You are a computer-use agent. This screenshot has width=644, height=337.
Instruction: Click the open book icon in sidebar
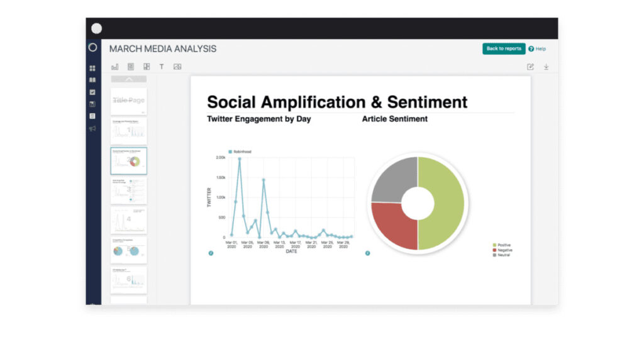[92, 80]
